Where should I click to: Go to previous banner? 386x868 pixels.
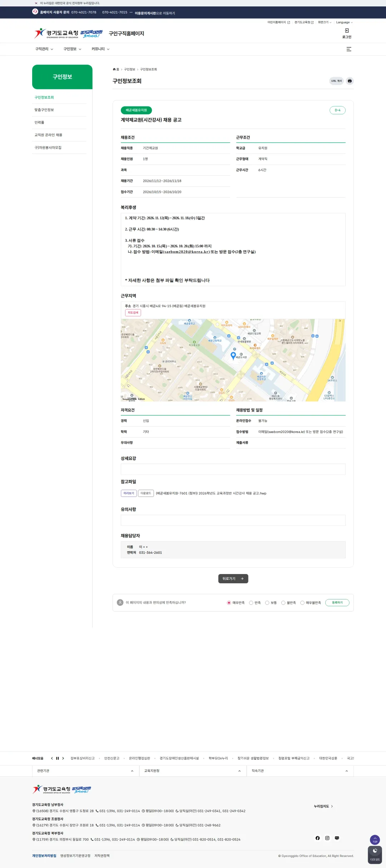52,758
